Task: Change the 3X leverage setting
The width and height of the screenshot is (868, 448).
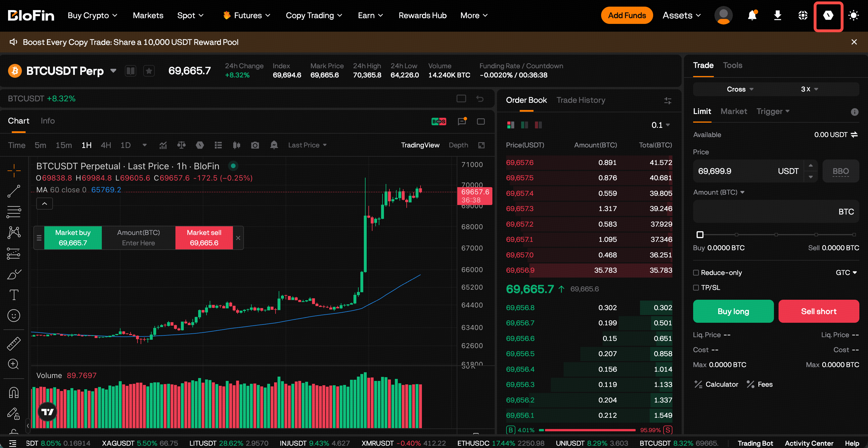Action: pos(809,89)
